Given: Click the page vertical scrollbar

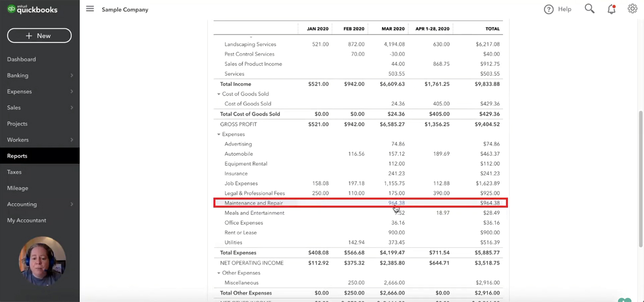Looking at the screenshot, I should click(x=640, y=179).
